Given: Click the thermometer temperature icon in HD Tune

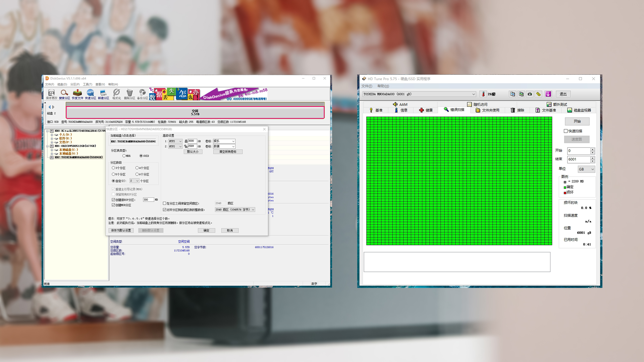Looking at the screenshot, I should tap(483, 94).
